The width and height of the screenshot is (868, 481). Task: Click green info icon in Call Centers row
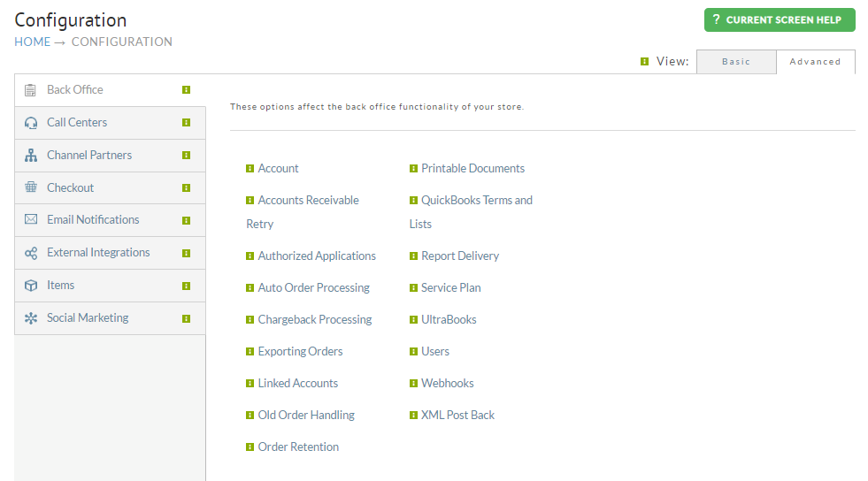pos(187,122)
